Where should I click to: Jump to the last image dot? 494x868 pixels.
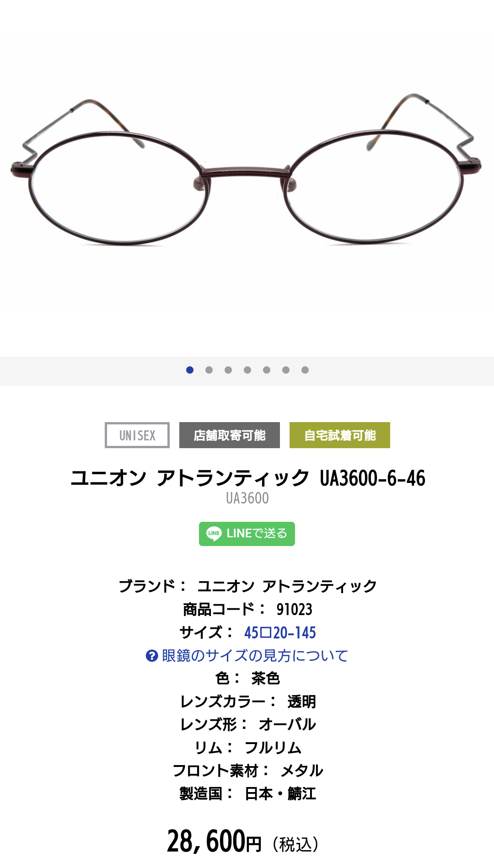click(305, 370)
